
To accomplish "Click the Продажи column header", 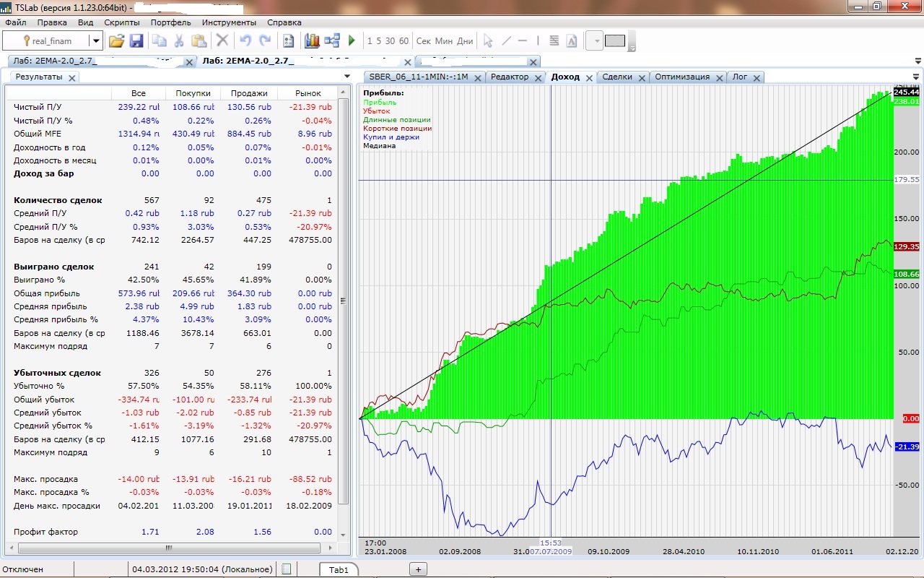I will pyautogui.click(x=249, y=93).
